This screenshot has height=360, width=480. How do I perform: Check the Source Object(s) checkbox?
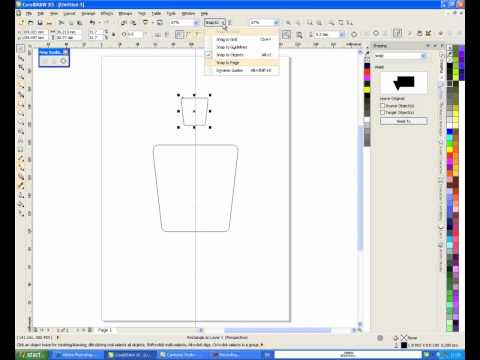(x=383, y=106)
